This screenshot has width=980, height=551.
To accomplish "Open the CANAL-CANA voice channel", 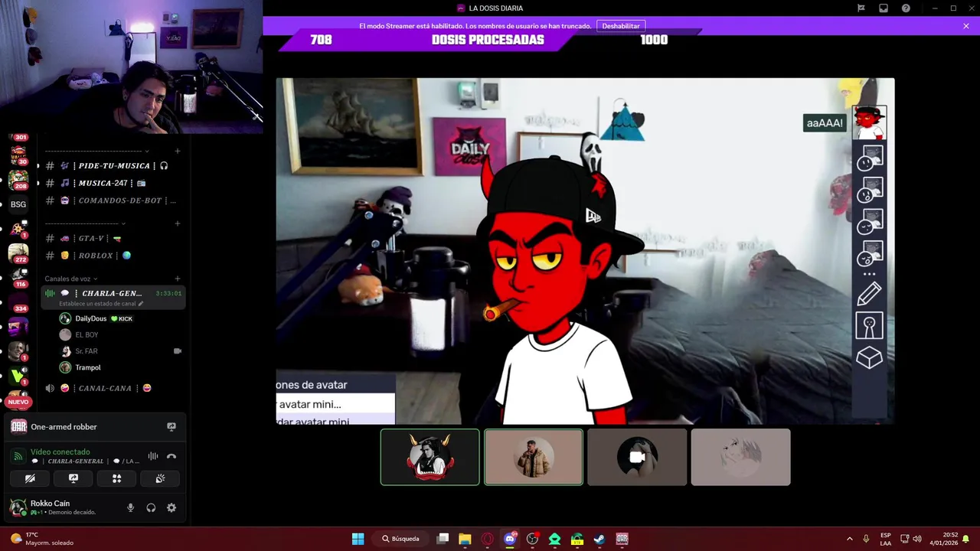I will pos(112,388).
